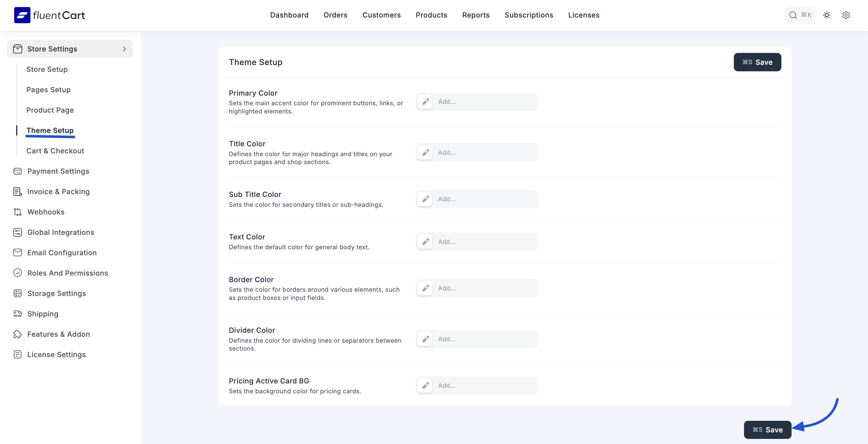Click the Save button in the Theme Setup header
The image size is (868, 444).
[757, 62]
